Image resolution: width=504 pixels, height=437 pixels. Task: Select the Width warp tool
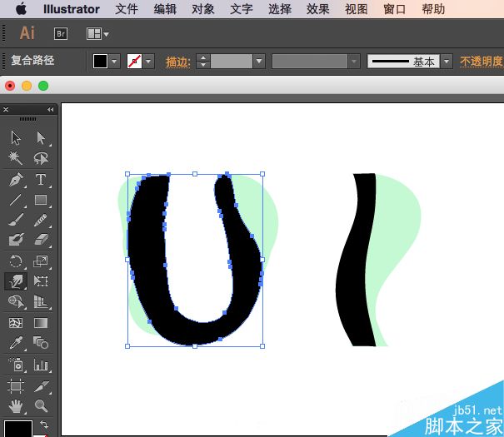pyautogui.click(x=16, y=281)
